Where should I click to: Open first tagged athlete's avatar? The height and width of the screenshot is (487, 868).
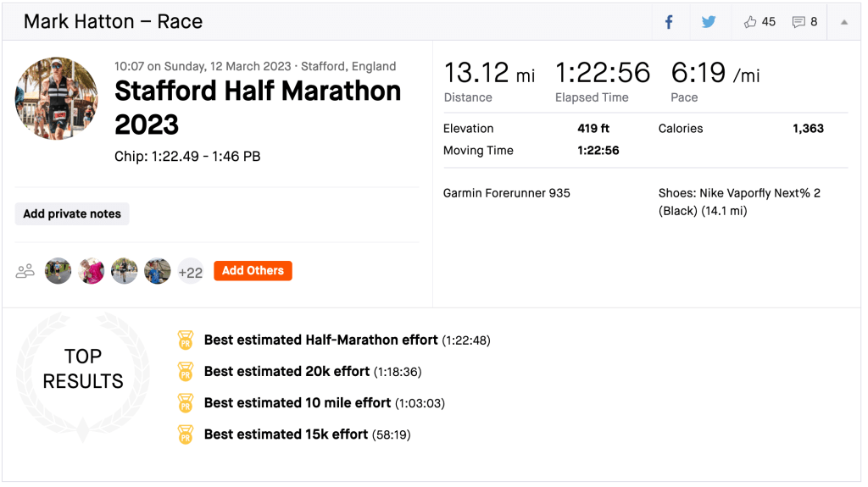(x=58, y=271)
